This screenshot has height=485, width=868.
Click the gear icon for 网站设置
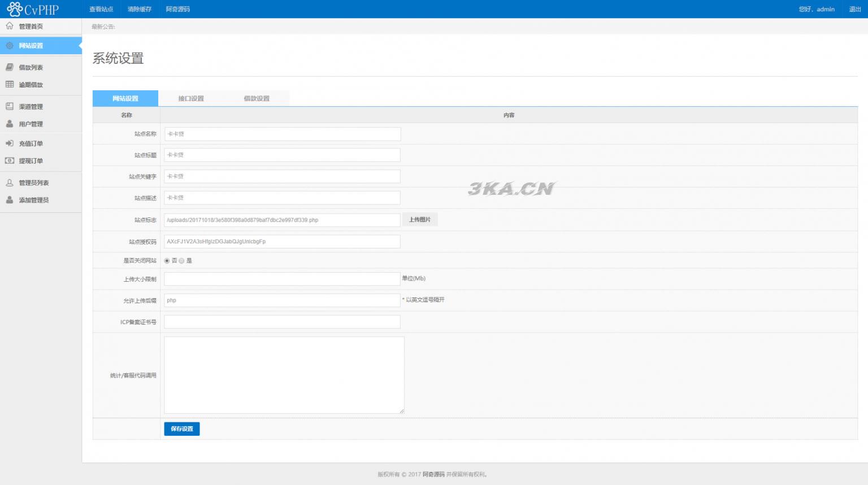(10, 46)
